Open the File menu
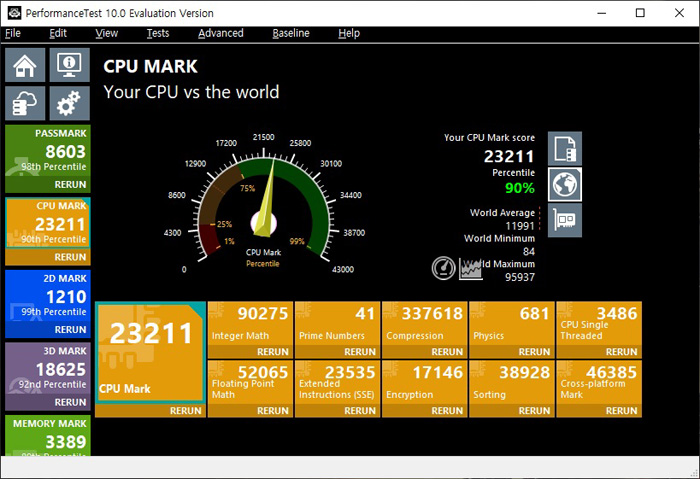 click(x=13, y=33)
